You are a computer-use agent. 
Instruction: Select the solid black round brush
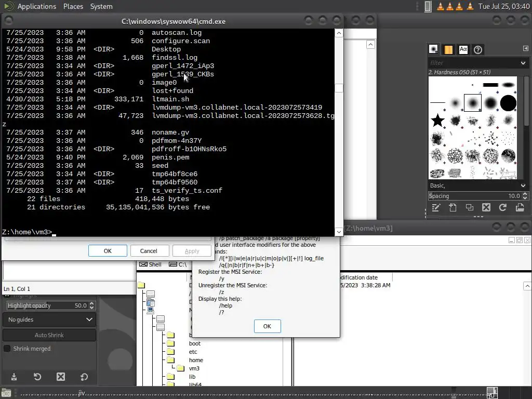[508, 103]
